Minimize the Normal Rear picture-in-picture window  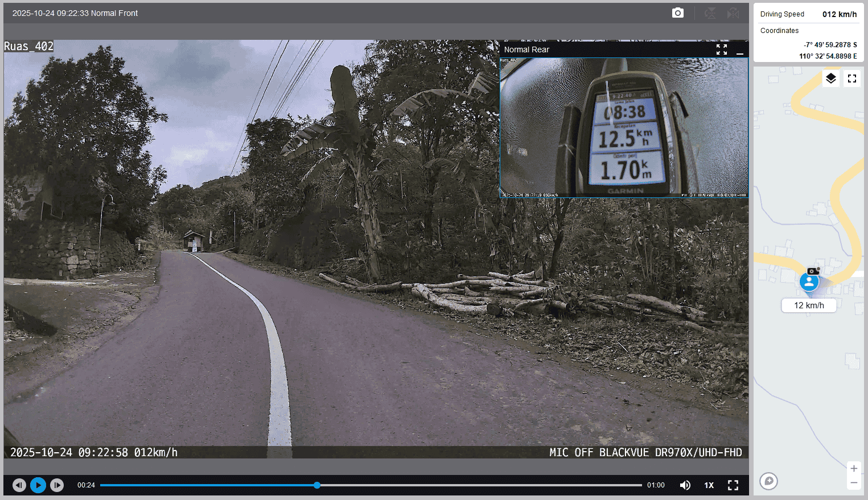(740, 50)
